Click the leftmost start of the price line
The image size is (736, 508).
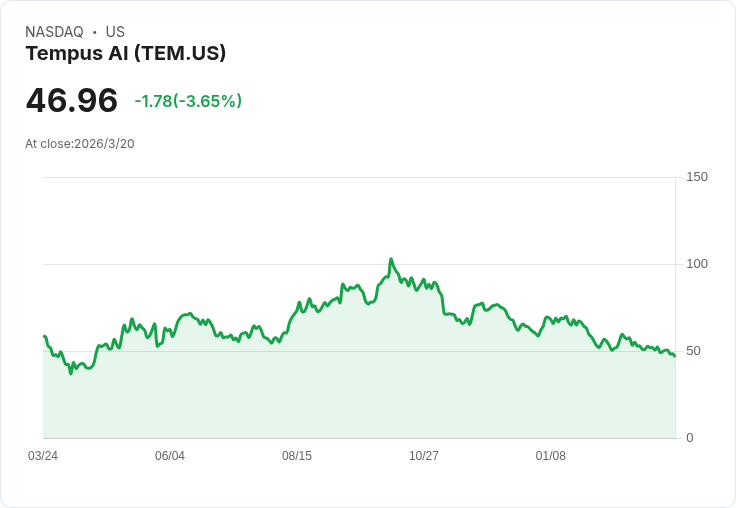44,336
